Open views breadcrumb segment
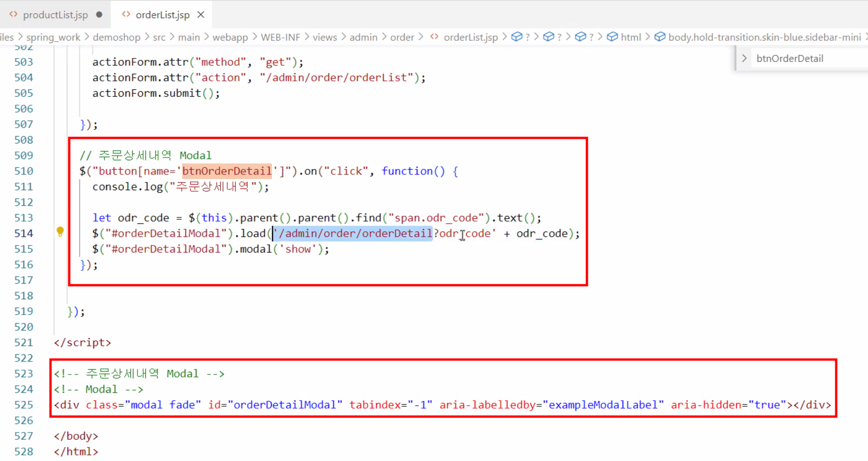The image size is (868, 461). pos(325,37)
